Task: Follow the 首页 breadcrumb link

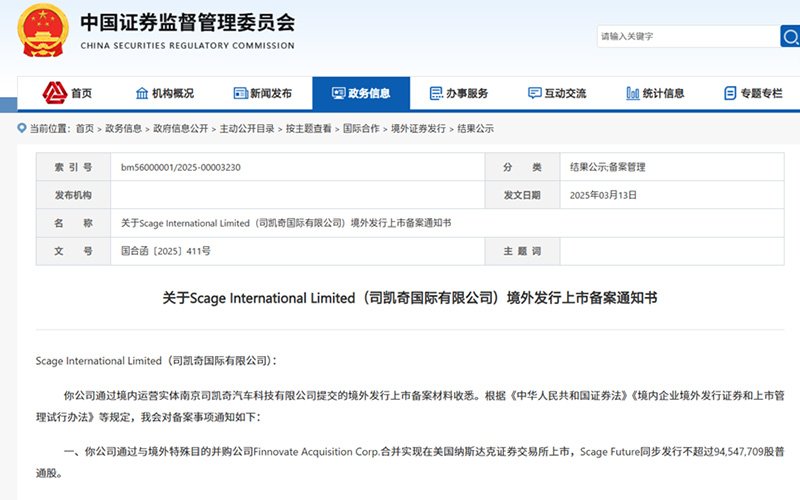Action: 85,129
